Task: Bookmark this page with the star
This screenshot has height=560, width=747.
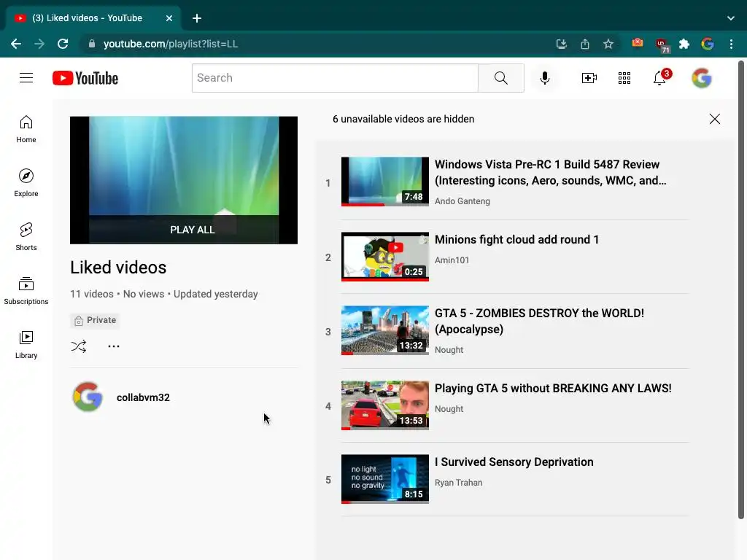Action: click(608, 44)
